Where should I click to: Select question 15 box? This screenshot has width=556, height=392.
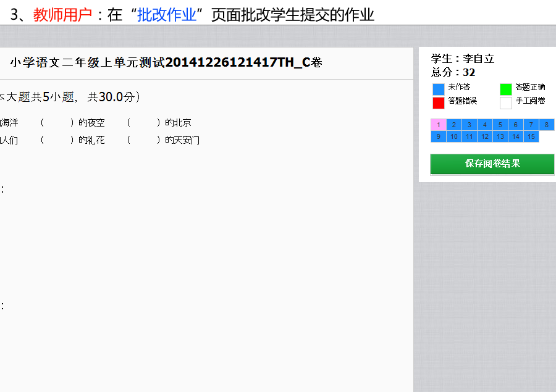[531, 136]
